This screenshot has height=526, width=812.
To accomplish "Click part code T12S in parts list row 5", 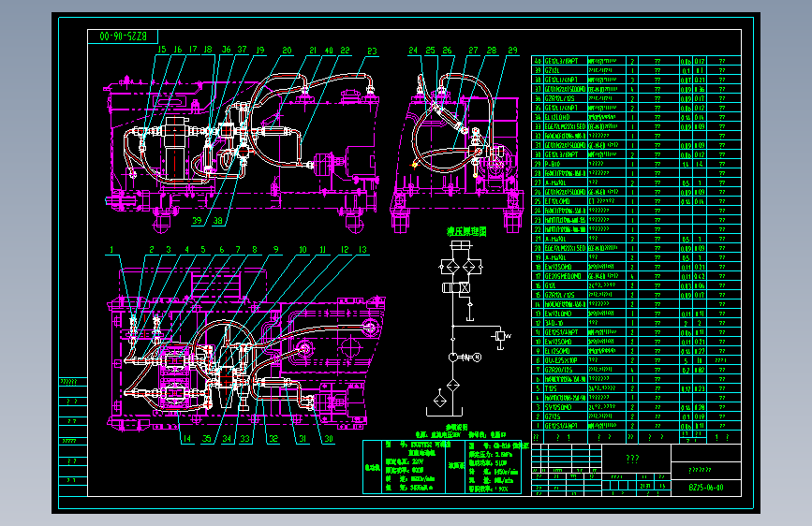I will [x=551, y=388].
